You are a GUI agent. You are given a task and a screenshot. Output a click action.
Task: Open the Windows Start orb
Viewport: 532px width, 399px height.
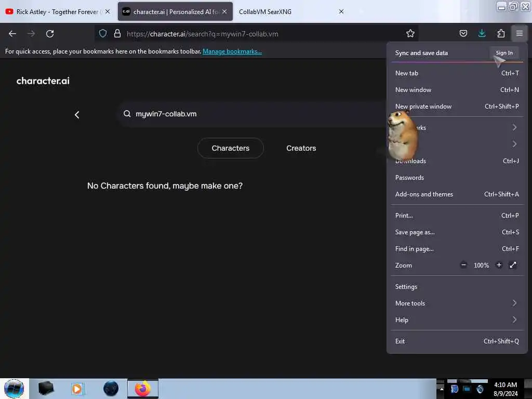click(14, 389)
